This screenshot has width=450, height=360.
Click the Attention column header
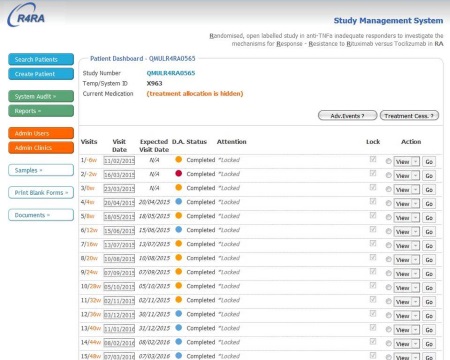[231, 142]
